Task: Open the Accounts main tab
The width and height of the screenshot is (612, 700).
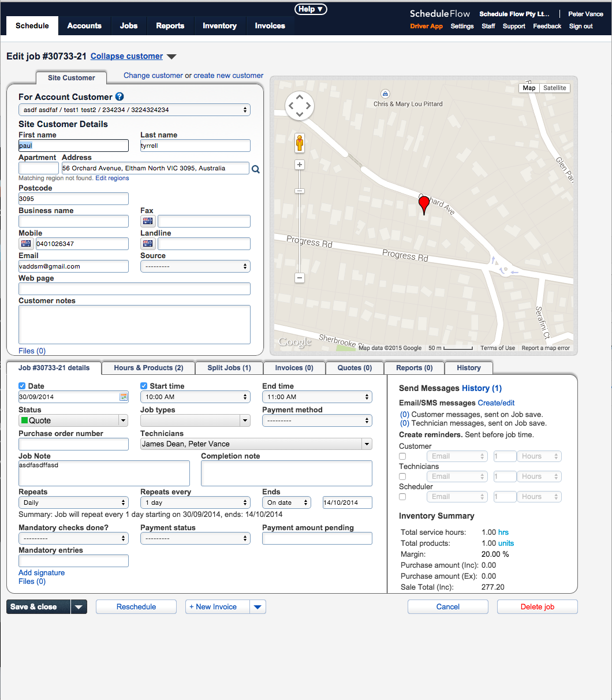Action: tap(84, 26)
